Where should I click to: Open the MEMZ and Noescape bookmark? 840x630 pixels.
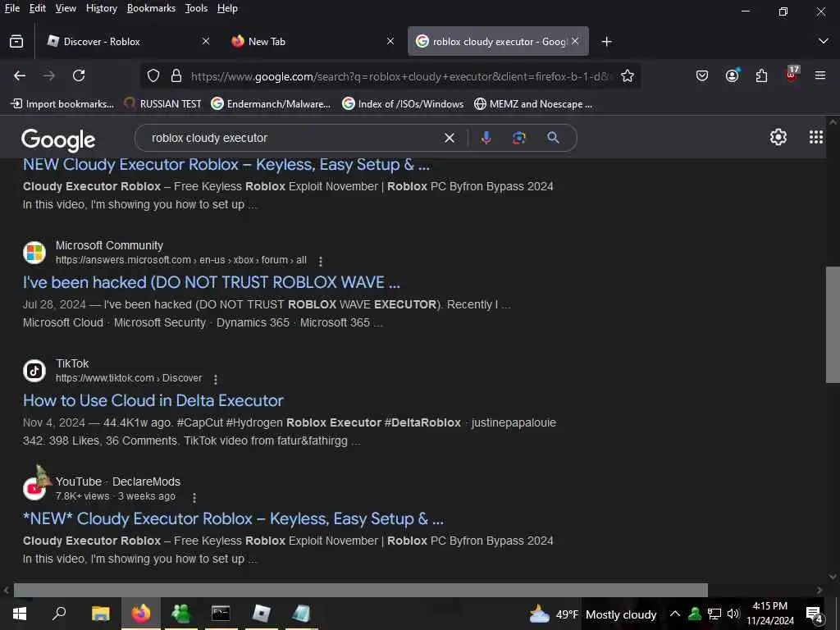(x=533, y=104)
